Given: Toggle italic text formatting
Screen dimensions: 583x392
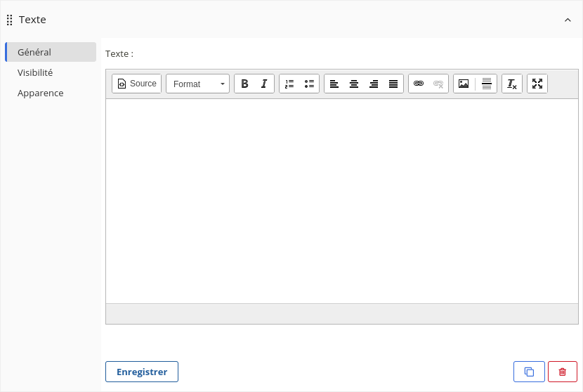Looking at the screenshot, I should (x=264, y=84).
